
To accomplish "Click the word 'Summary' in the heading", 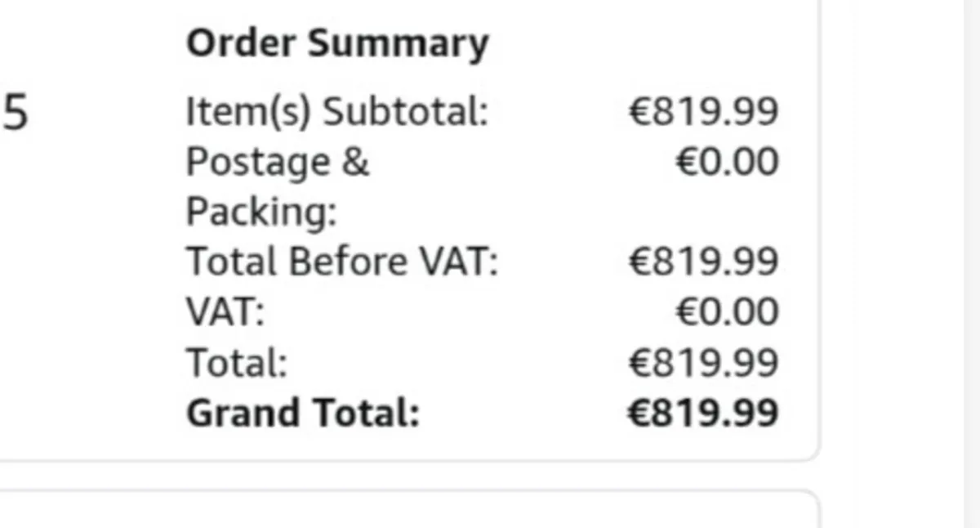I will [x=397, y=44].
